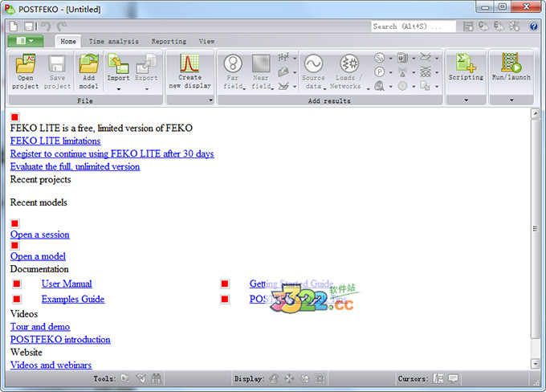The width and height of the screenshot is (546, 392).
Task: Open help with the blue question mark
Action: coord(533,27)
